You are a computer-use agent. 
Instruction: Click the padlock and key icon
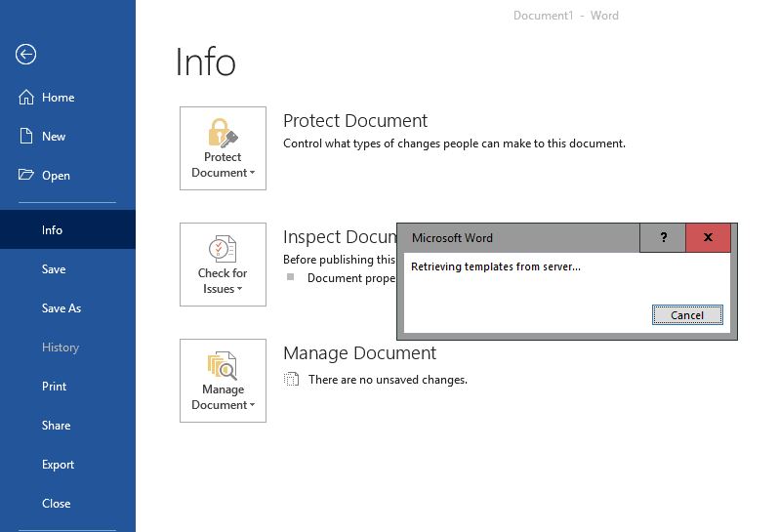223,133
